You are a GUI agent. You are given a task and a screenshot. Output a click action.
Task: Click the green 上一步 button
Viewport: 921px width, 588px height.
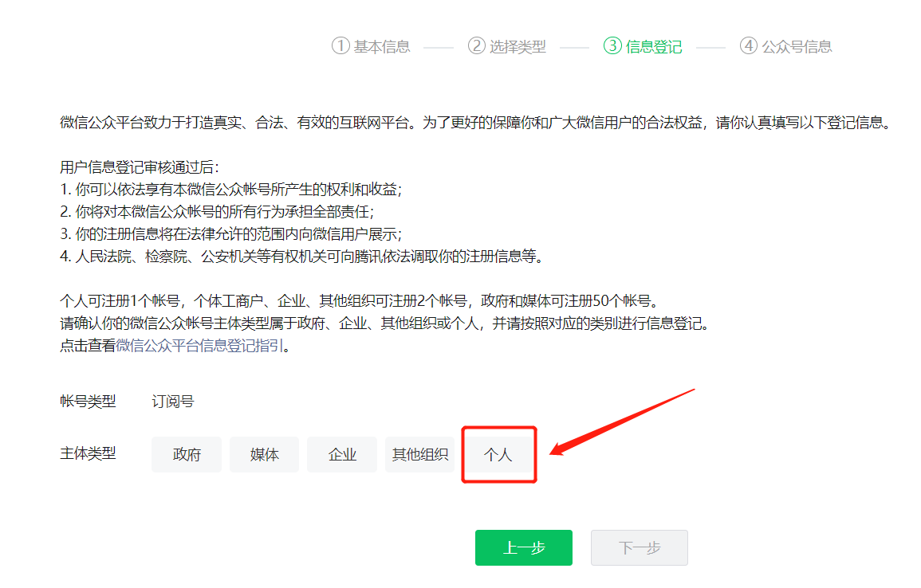(523, 547)
